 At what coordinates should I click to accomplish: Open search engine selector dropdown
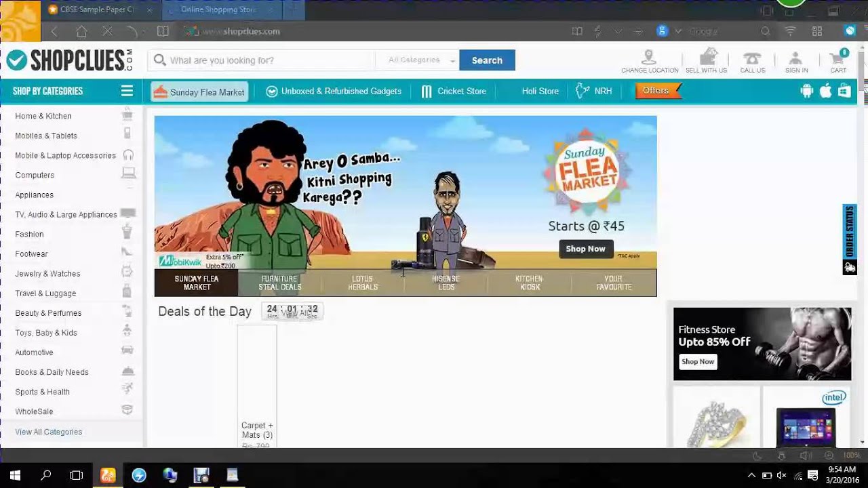pyautogui.click(x=678, y=31)
